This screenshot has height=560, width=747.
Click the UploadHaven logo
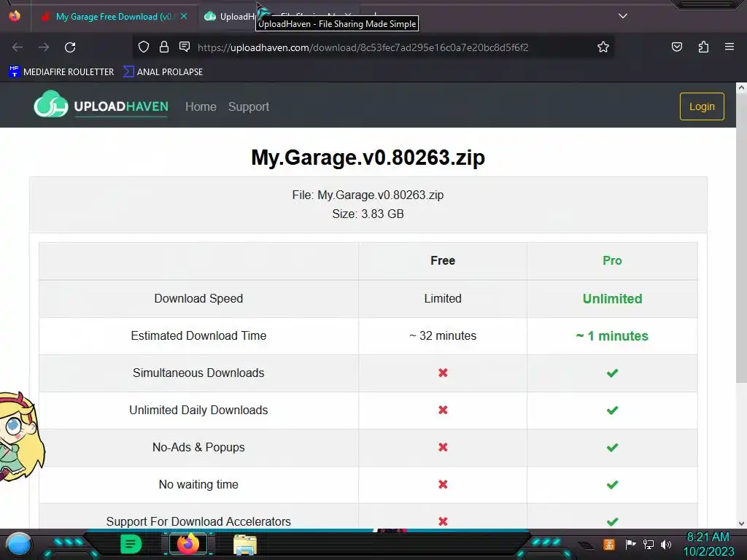(x=101, y=104)
